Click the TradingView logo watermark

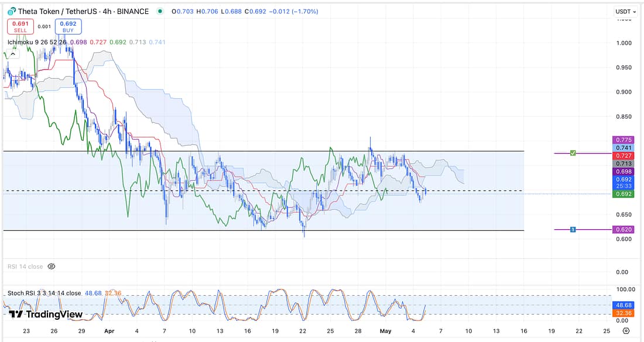pos(46,315)
